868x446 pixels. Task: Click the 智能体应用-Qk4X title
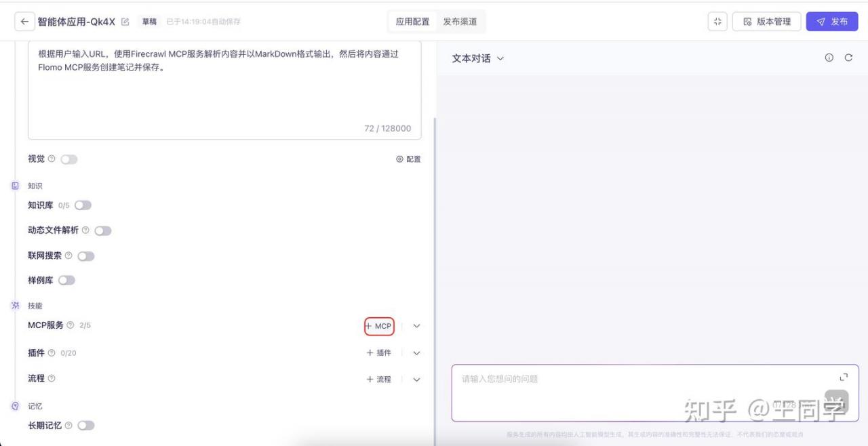click(x=77, y=22)
